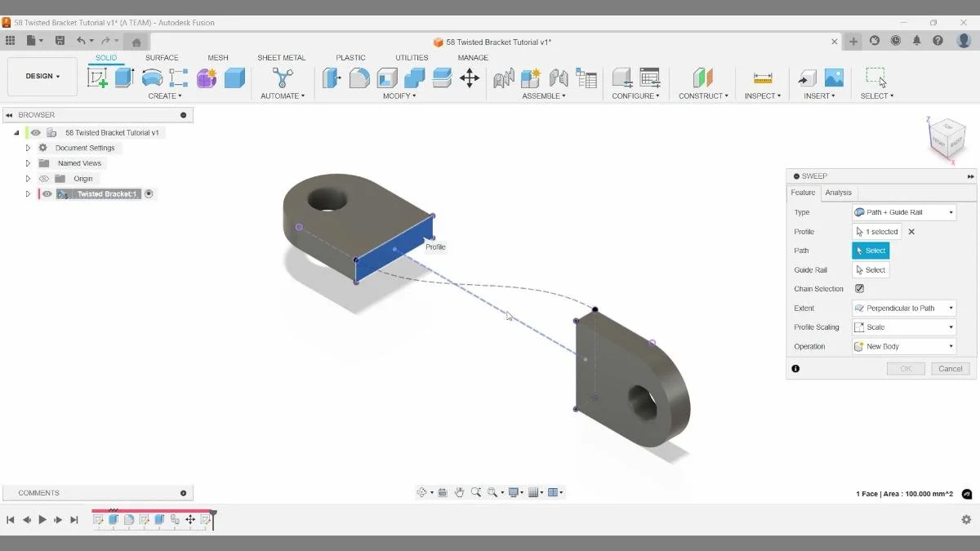Select the Box primitive tool
Image resolution: width=980 pixels, height=551 pixels.
click(234, 78)
